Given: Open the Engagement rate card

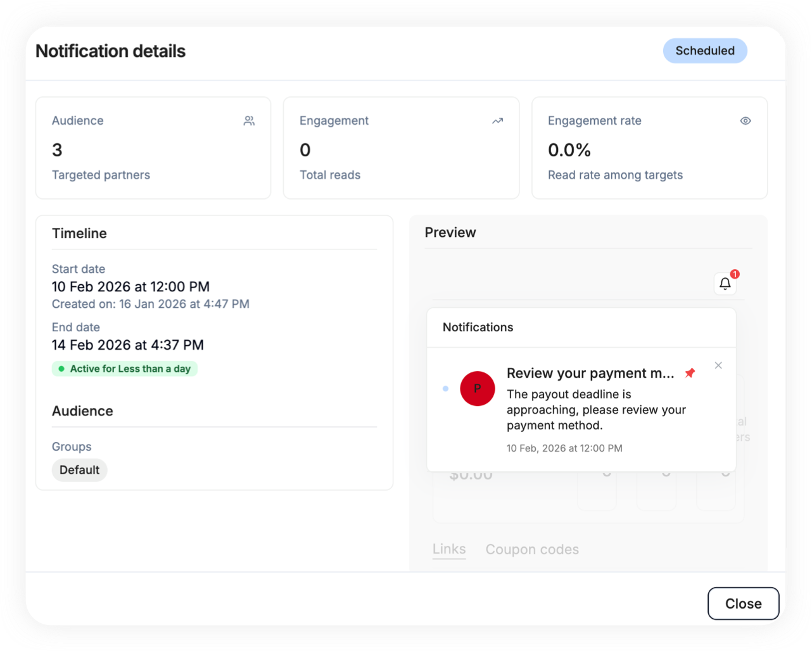Looking at the screenshot, I should [649, 148].
